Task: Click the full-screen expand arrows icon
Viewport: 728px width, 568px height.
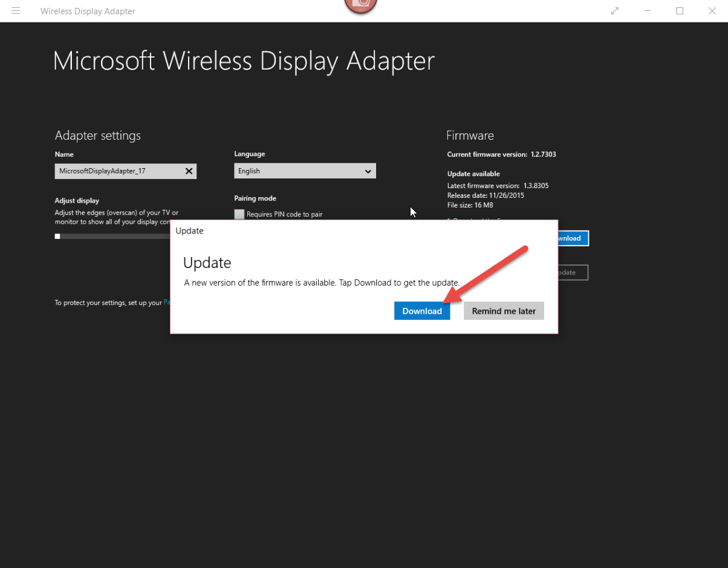Action: [614, 11]
